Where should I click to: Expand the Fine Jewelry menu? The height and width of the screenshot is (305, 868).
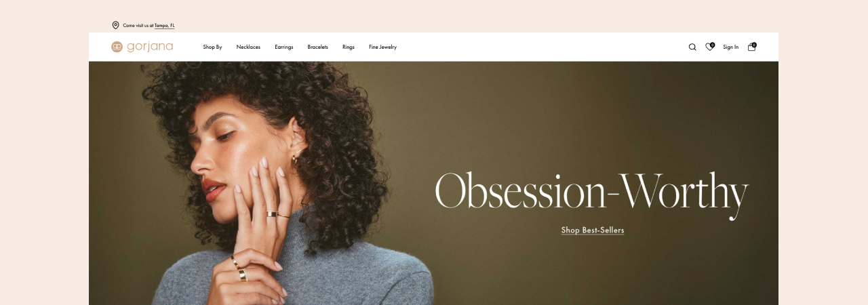(x=382, y=47)
